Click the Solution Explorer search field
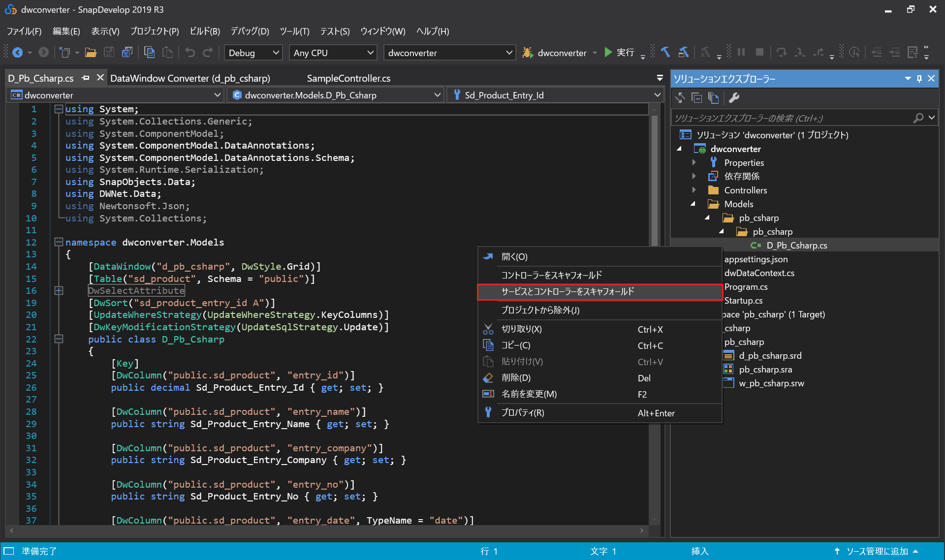 point(792,118)
